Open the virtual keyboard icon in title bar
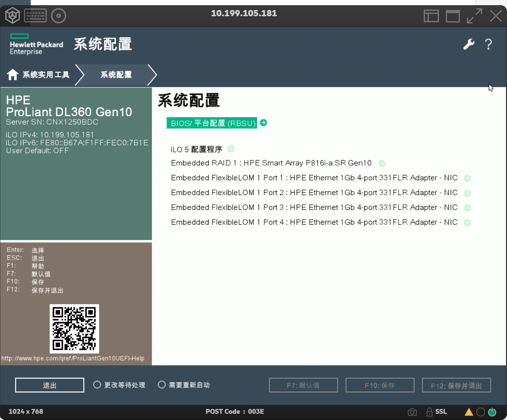 [x=35, y=15]
